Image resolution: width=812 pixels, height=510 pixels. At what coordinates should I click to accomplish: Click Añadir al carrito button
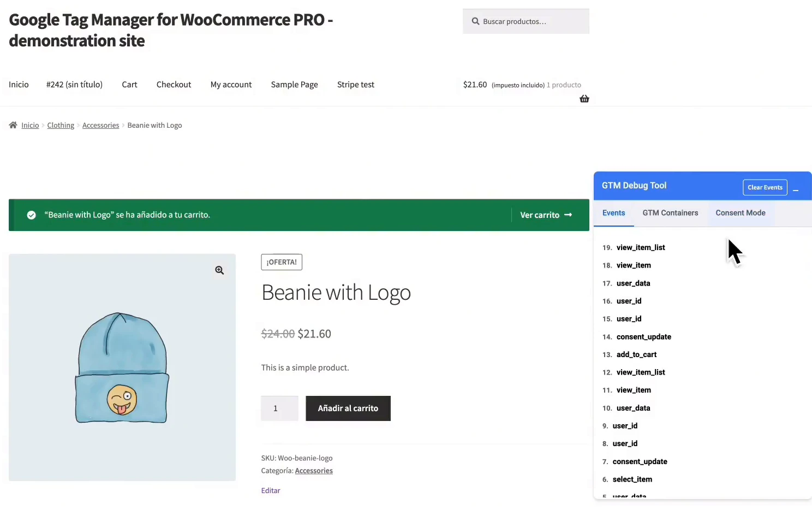(x=348, y=408)
